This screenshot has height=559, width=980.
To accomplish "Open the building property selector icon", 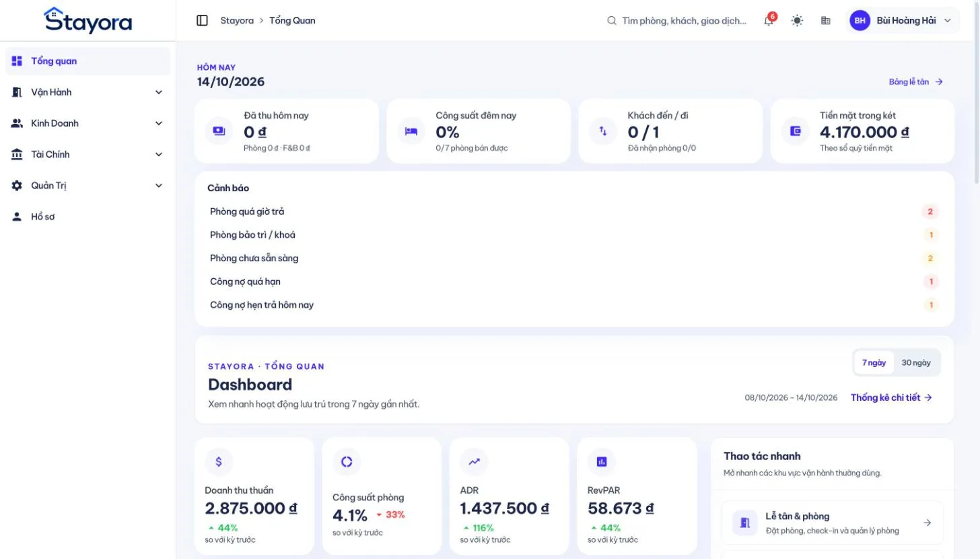I will [826, 20].
